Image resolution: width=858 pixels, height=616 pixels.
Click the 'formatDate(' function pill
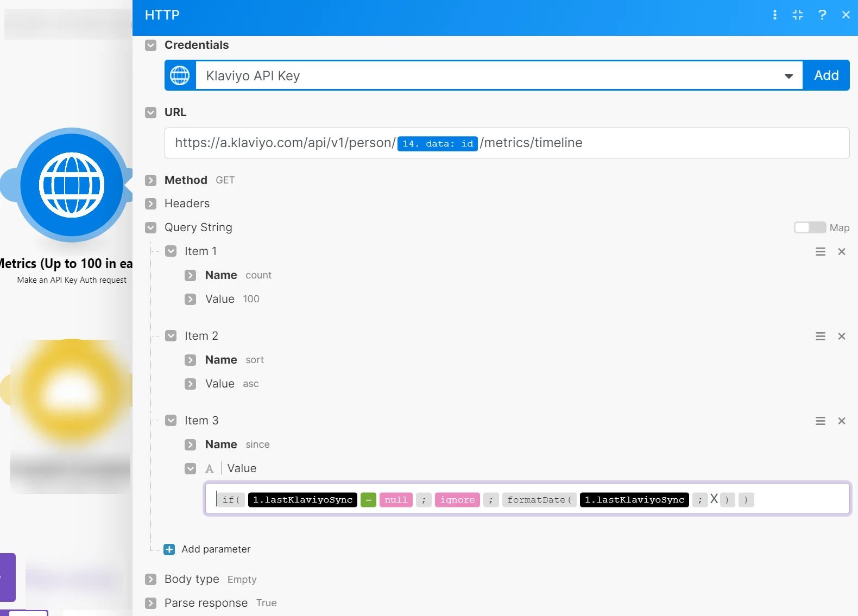[x=539, y=500]
